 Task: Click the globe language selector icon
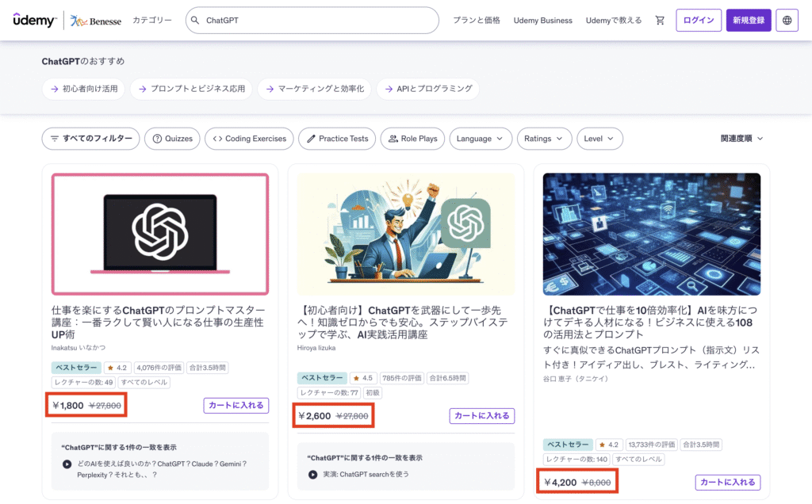(x=787, y=21)
